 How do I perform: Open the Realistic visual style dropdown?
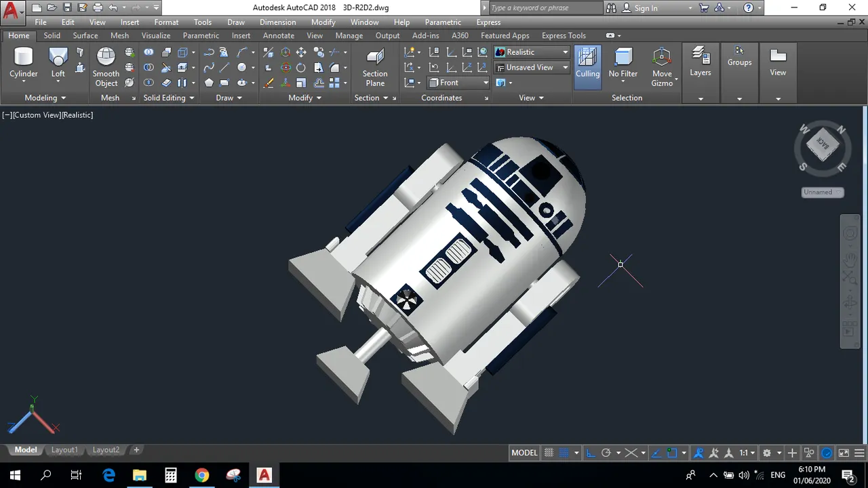pos(532,52)
